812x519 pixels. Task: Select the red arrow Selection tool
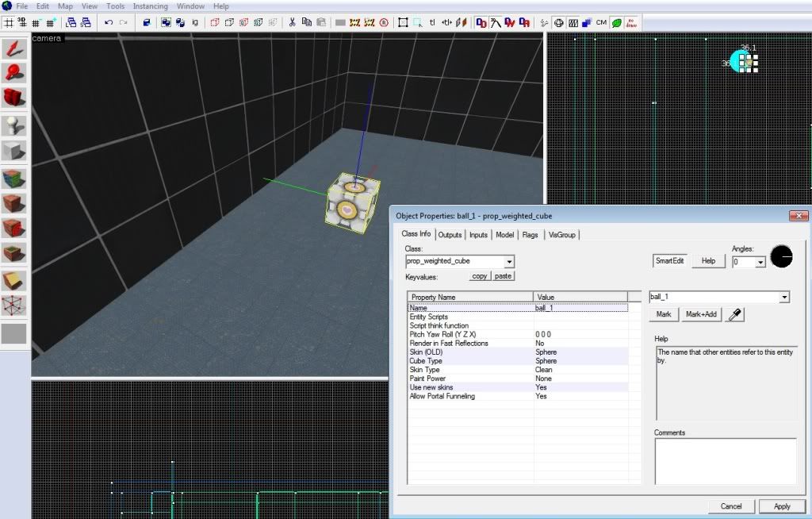(x=14, y=50)
